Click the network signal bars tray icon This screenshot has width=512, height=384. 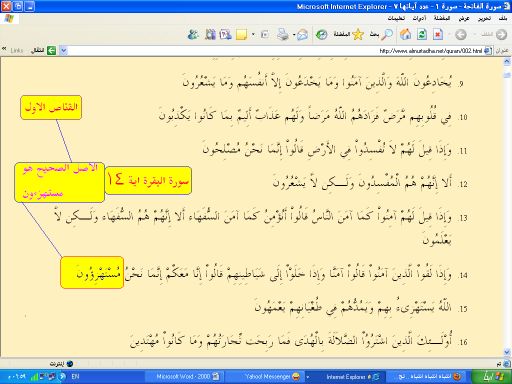point(34,377)
